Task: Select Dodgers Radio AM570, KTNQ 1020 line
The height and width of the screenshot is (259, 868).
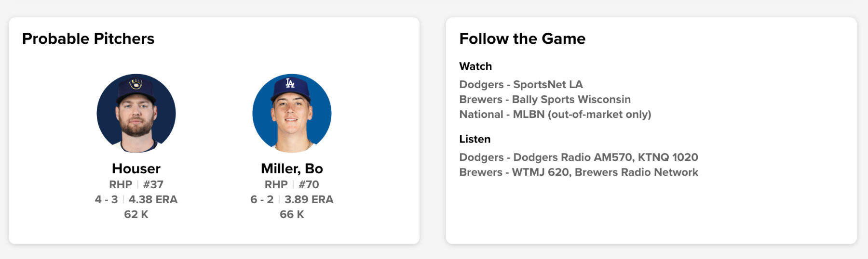Action: pos(579,157)
